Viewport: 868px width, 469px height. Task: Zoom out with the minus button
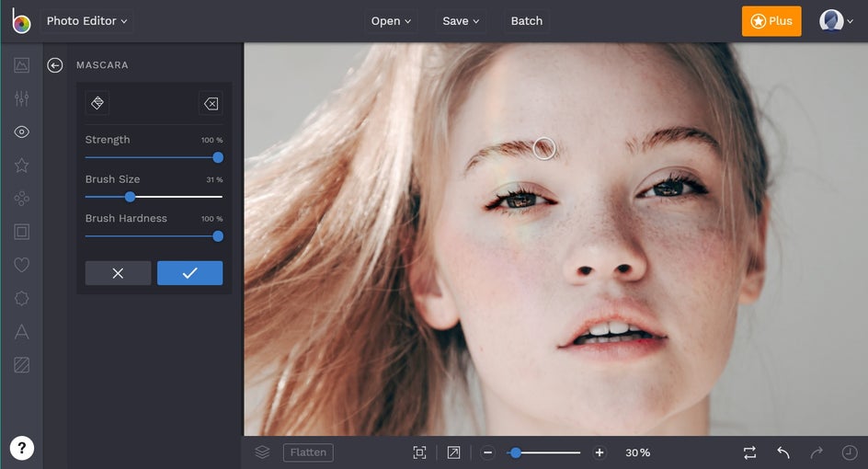[x=487, y=452]
